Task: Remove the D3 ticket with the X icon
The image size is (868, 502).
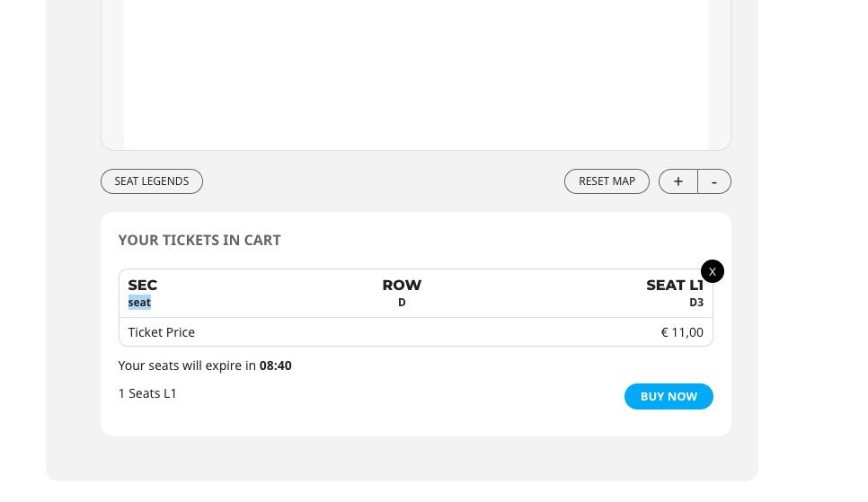Action: [x=712, y=271]
